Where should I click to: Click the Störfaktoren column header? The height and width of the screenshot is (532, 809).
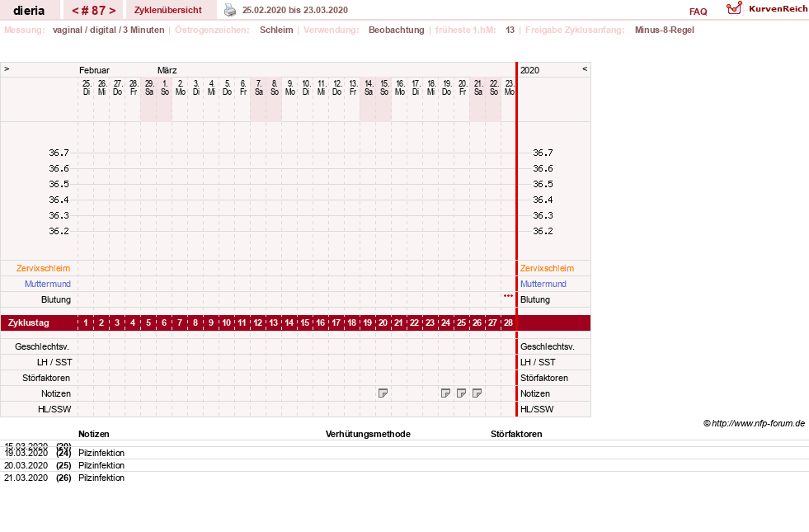[516, 434]
